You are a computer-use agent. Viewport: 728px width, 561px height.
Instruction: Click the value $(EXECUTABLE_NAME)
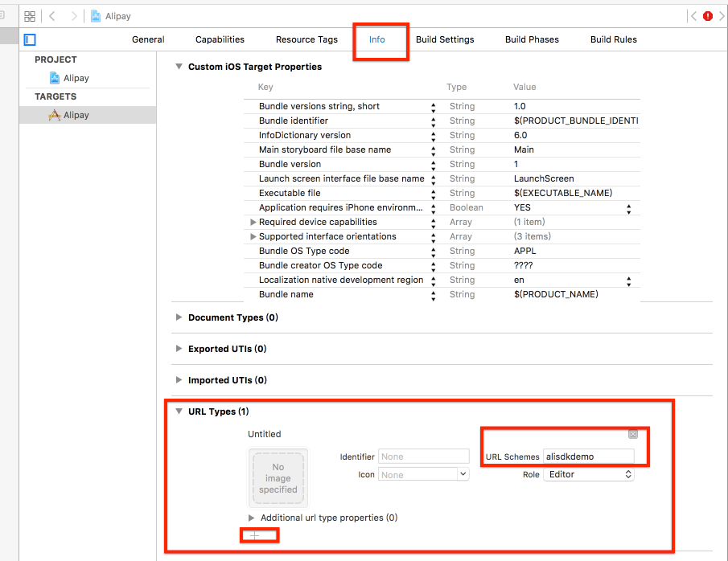[563, 193]
